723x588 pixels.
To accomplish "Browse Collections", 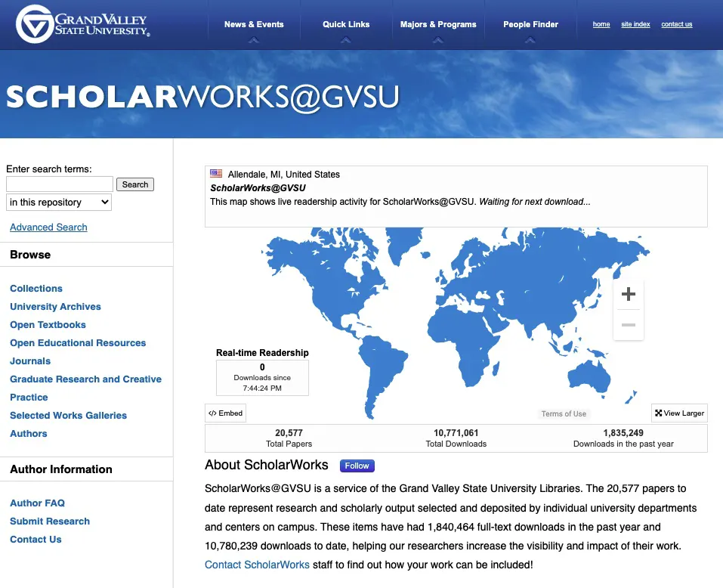I will [36, 288].
